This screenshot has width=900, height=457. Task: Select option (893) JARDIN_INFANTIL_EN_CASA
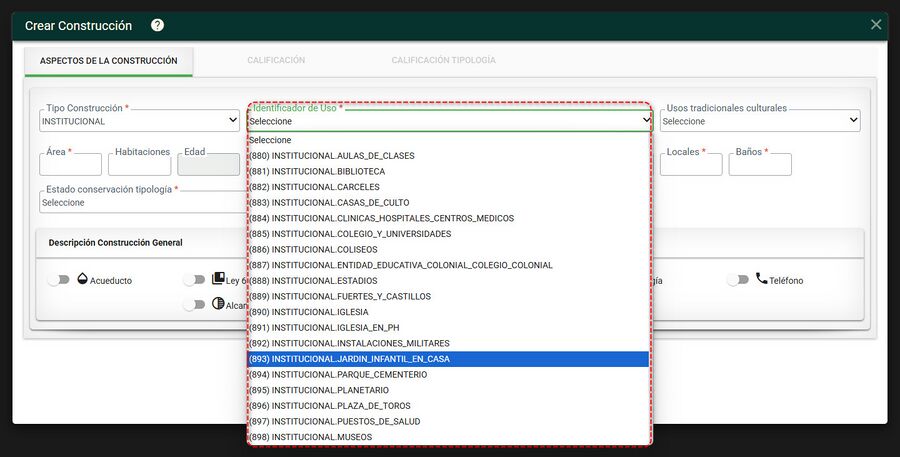(448, 359)
